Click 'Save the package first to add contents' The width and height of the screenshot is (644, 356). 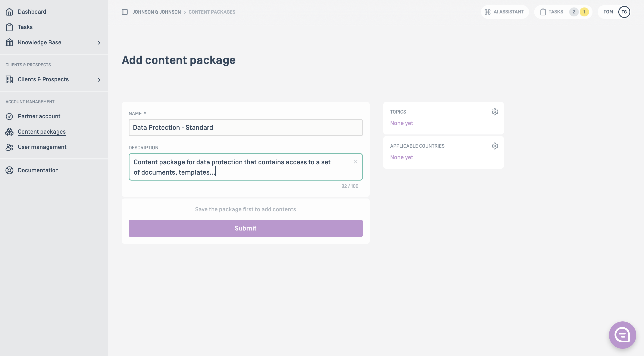point(246,209)
